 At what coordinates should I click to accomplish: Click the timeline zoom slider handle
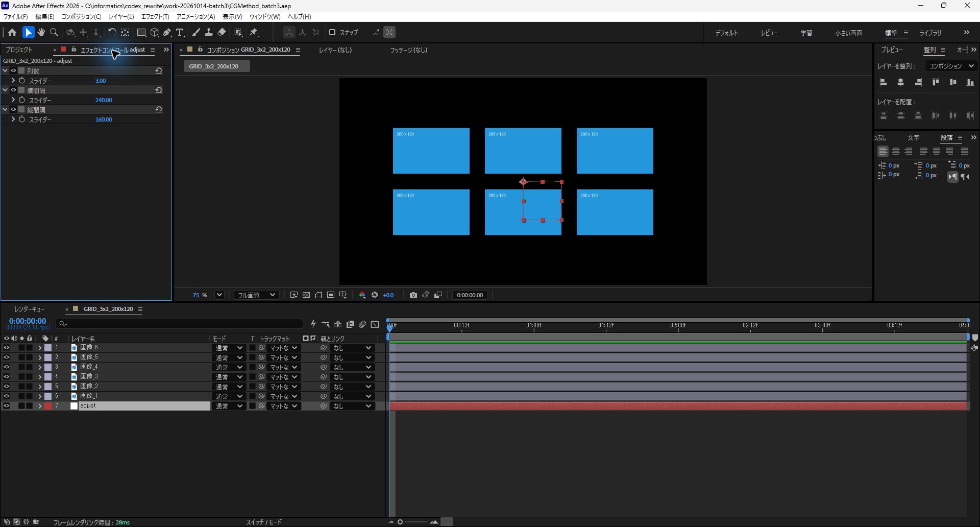click(400, 522)
